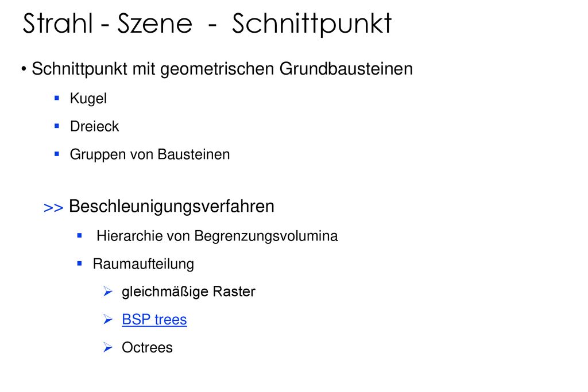The image size is (588, 392).
Task: Click the square bullet beside Gruppen von Bausteinen
Action: (x=57, y=154)
